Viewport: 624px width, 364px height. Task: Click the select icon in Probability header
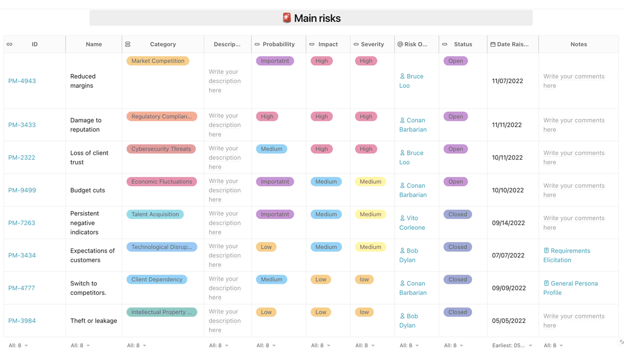click(257, 44)
